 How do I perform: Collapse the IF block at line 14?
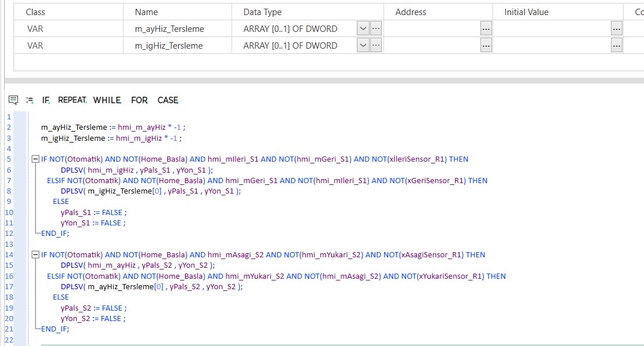point(35,255)
